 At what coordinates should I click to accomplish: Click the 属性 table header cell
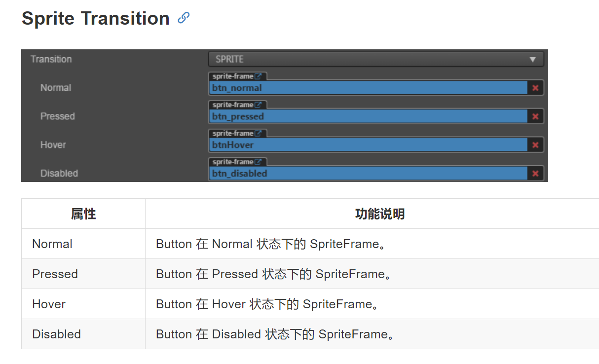[x=83, y=214]
